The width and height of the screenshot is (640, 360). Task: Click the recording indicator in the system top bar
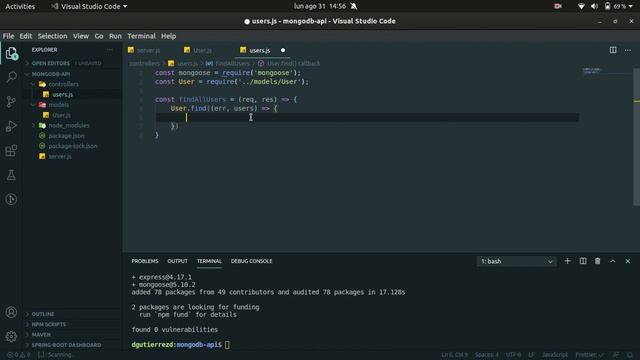[x=558, y=6]
